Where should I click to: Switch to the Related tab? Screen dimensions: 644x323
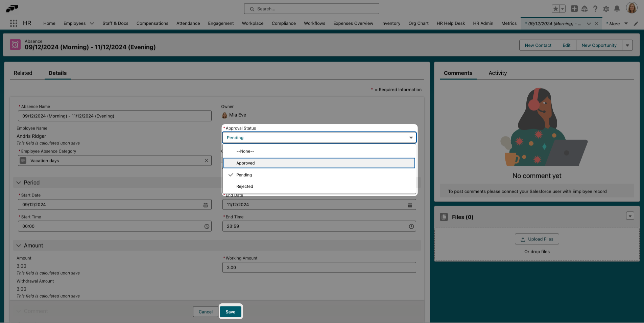coord(23,73)
